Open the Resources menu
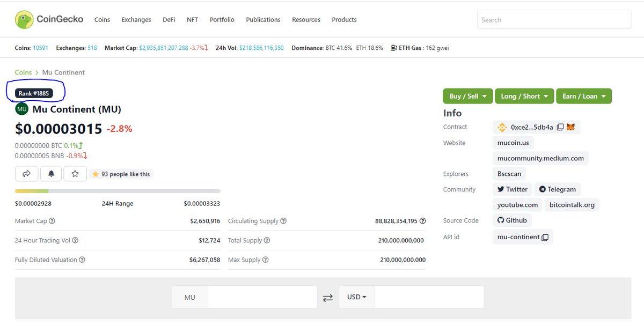Image resolution: width=644 pixels, height=326 pixels. (x=306, y=20)
